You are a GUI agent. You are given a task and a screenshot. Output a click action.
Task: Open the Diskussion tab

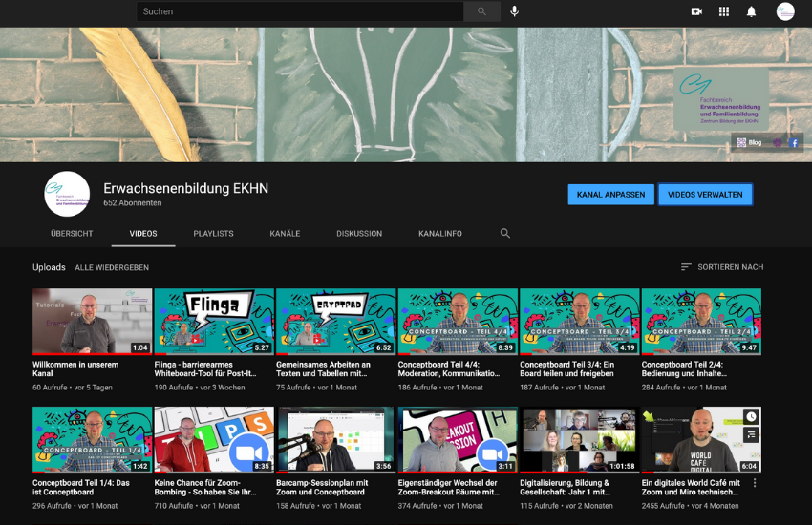359,233
